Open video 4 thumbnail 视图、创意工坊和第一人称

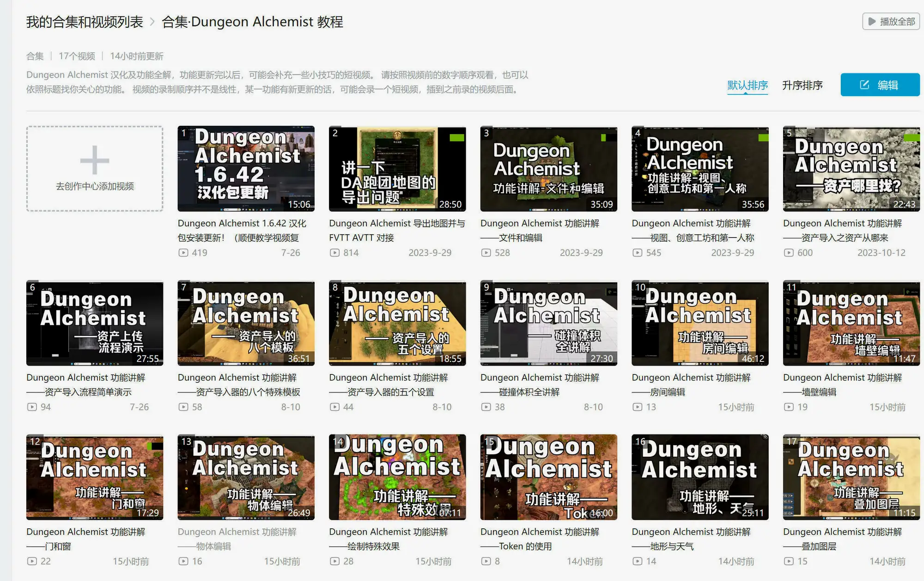point(700,169)
